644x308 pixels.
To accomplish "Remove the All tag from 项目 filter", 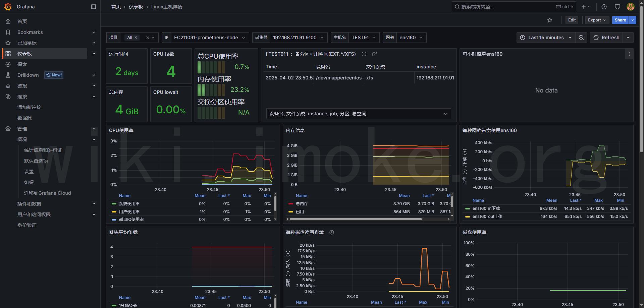I will [136, 38].
